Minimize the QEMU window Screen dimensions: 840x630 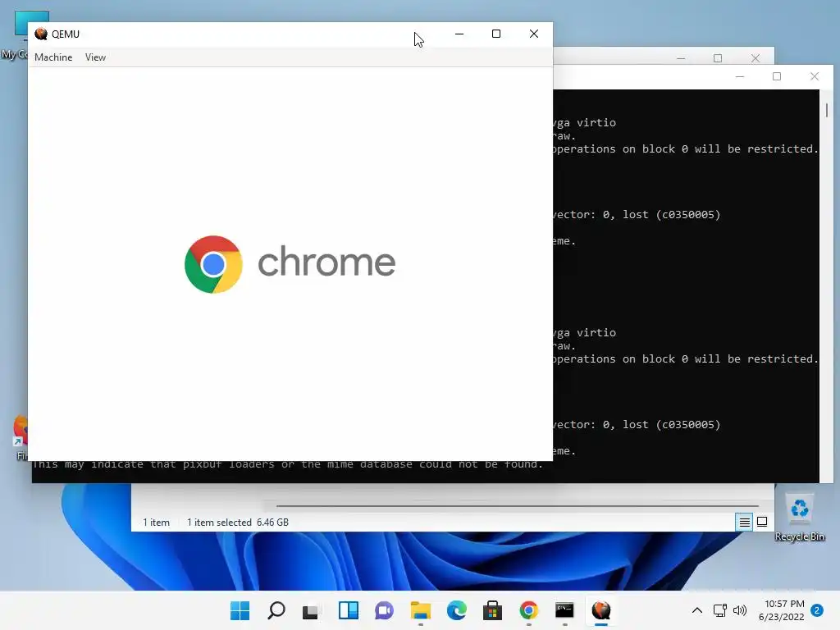coord(459,34)
